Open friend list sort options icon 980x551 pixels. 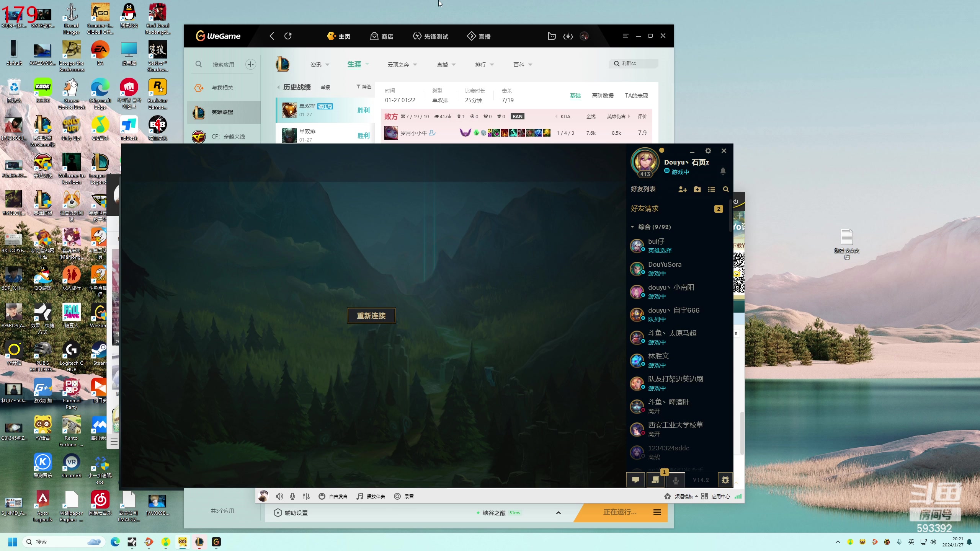tap(711, 189)
